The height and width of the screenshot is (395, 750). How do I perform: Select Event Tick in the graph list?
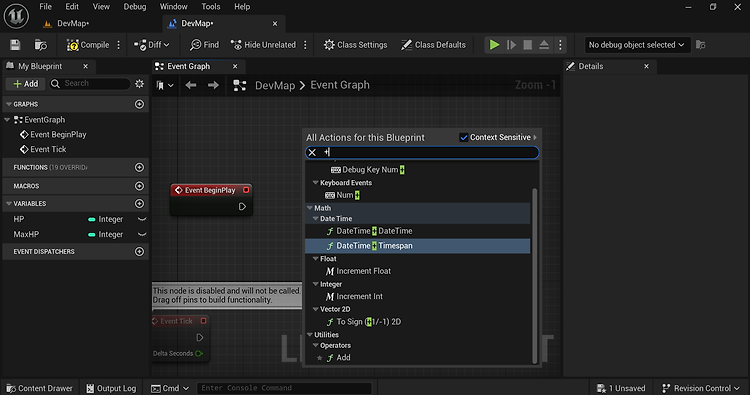point(43,149)
